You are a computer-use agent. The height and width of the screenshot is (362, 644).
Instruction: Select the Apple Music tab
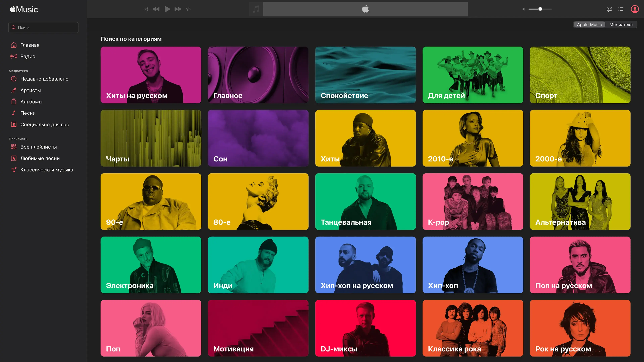(589, 24)
